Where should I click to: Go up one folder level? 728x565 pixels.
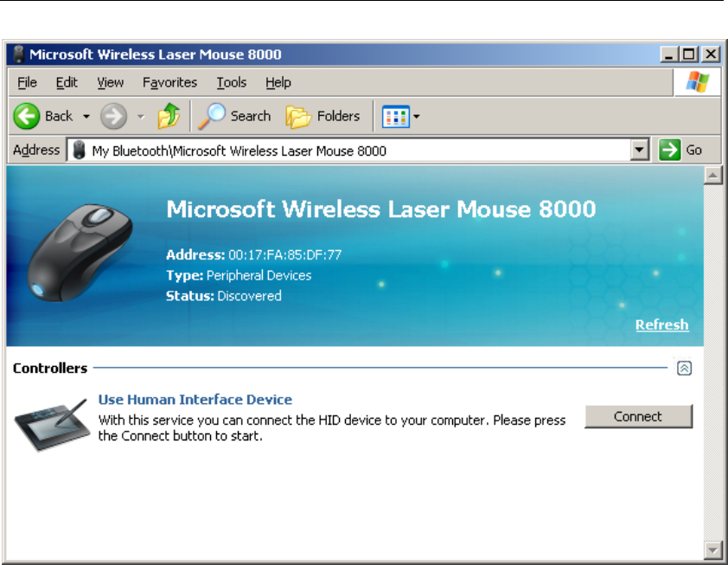click(x=169, y=116)
